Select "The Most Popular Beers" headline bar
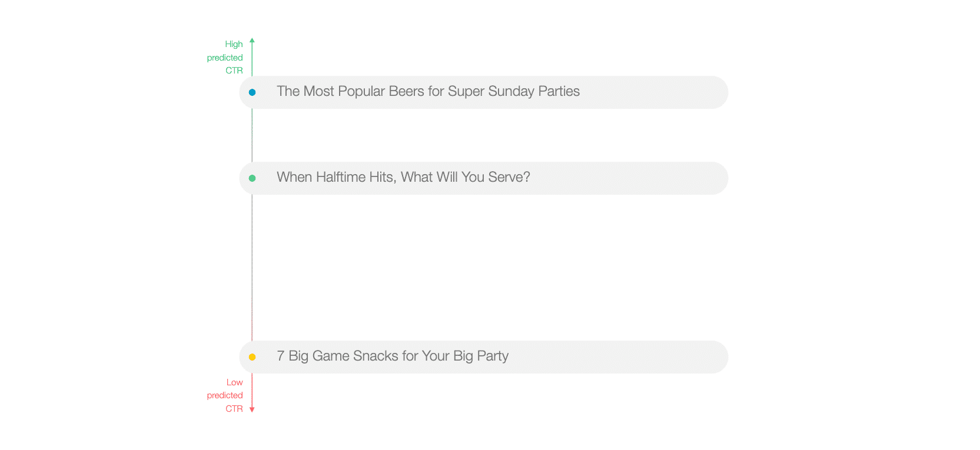This screenshot has width=980, height=450. (484, 92)
